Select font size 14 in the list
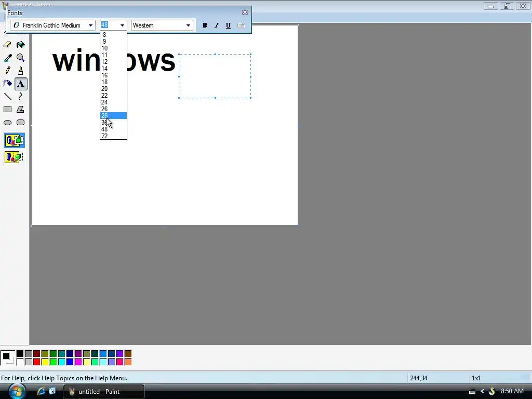 [x=113, y=69]
